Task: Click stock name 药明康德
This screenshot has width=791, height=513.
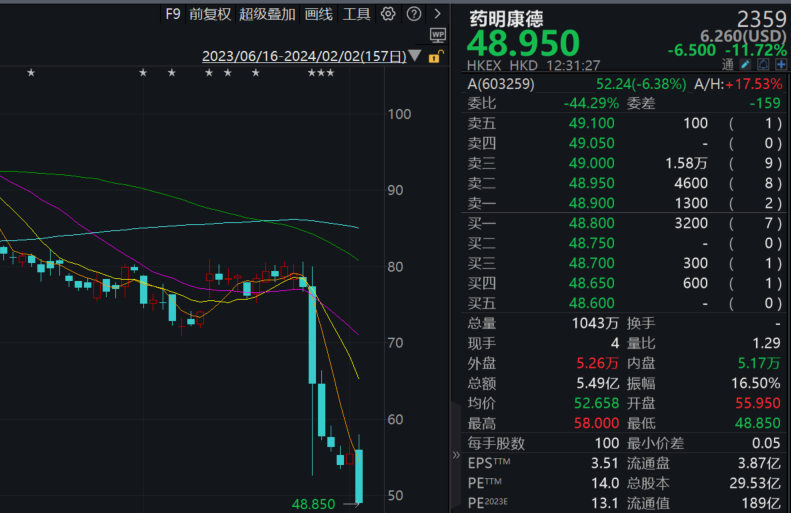Action: (x=506, y=19)
